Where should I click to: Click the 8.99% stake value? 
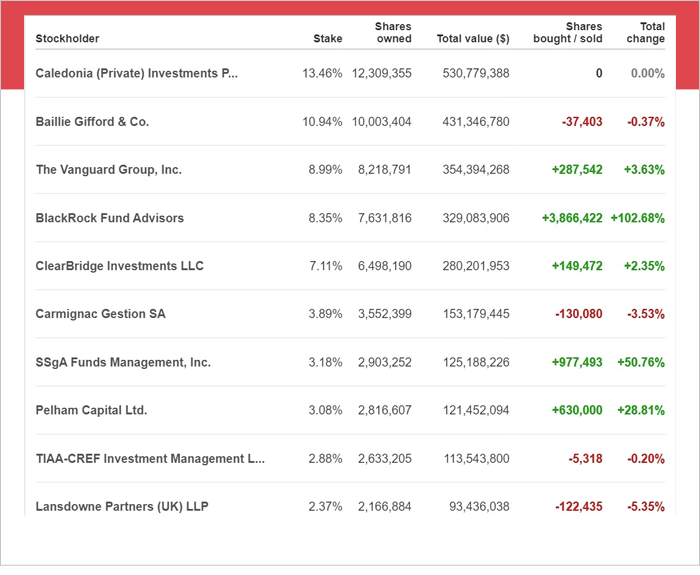tap(325, 170)
